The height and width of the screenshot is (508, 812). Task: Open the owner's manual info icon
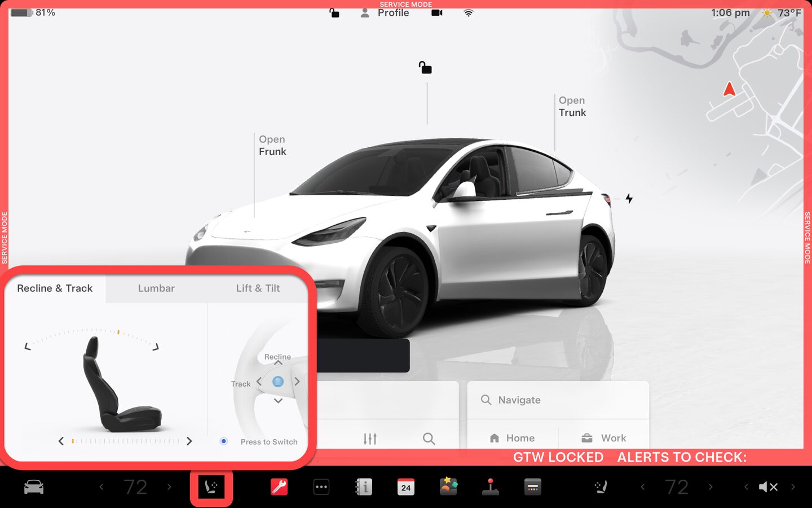coord(364,487)
